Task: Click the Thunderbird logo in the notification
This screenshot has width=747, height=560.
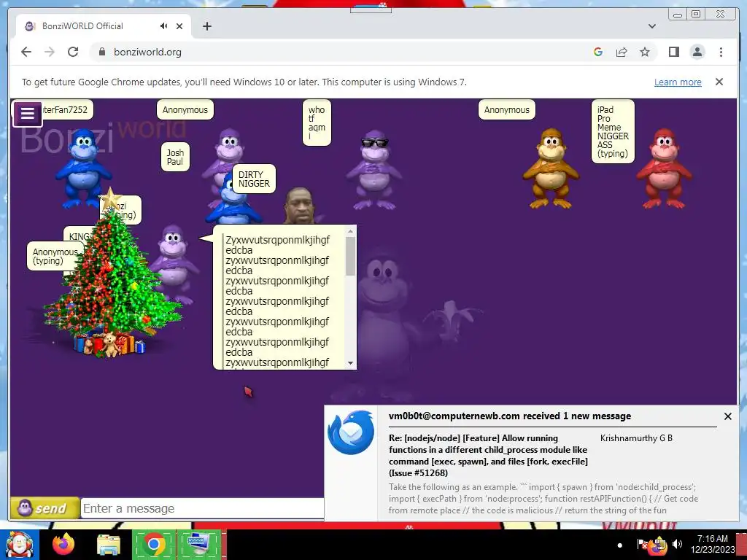Action: (x=351, y=432)
